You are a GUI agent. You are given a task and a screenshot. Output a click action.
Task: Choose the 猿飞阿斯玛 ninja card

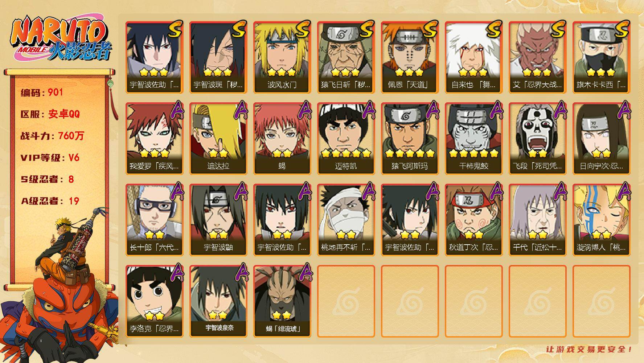(410, 139)
